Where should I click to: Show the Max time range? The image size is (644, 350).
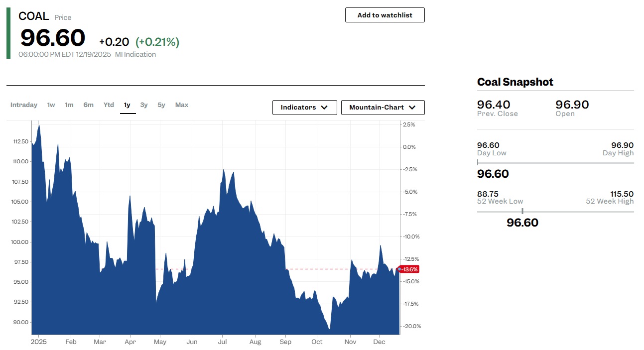click(x=182, y=105)
